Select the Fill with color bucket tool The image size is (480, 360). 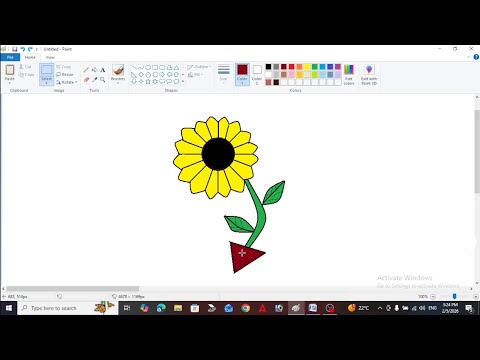point(94,70)
